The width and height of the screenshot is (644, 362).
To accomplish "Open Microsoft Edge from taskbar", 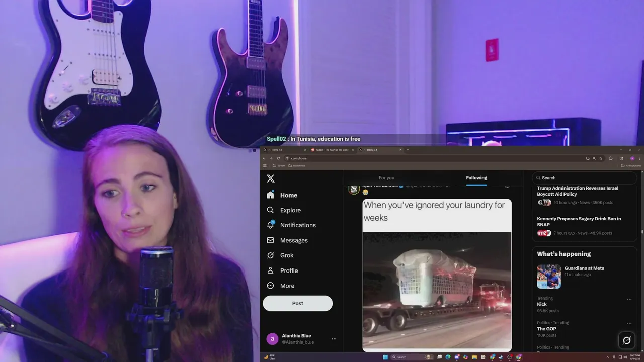I will coord(448,357).
